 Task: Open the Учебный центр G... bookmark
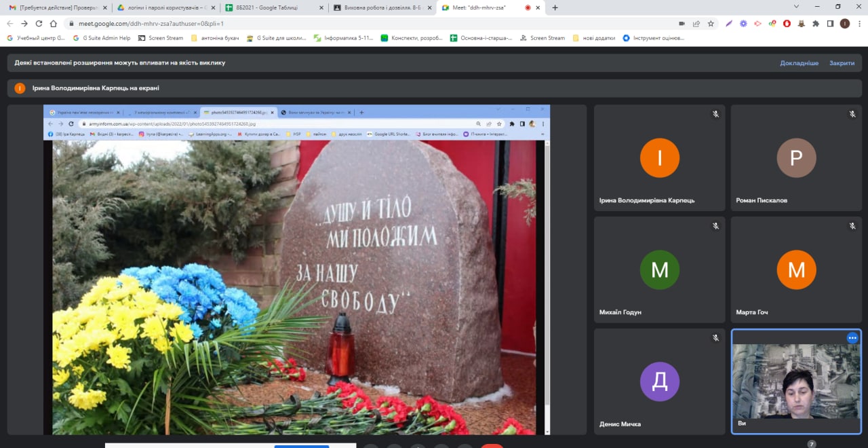[x=36, y=38]
